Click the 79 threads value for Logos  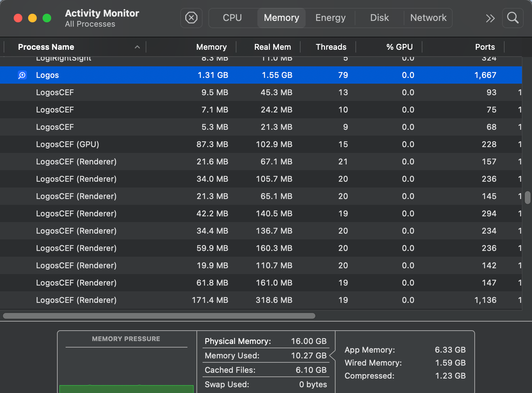tap(343, 75)
